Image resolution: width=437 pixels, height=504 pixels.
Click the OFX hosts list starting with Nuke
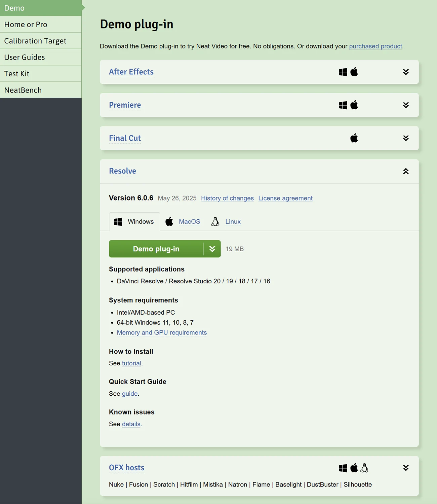(x=240, y=484)
